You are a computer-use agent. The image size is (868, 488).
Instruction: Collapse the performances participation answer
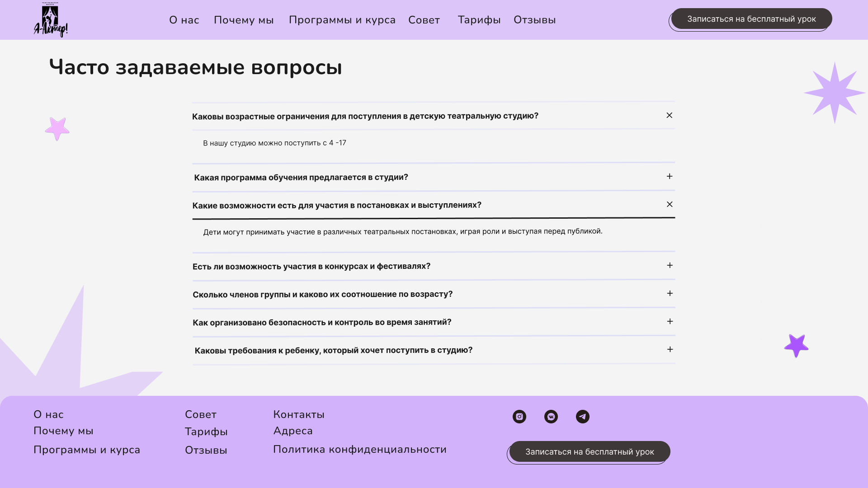[669, 204]
